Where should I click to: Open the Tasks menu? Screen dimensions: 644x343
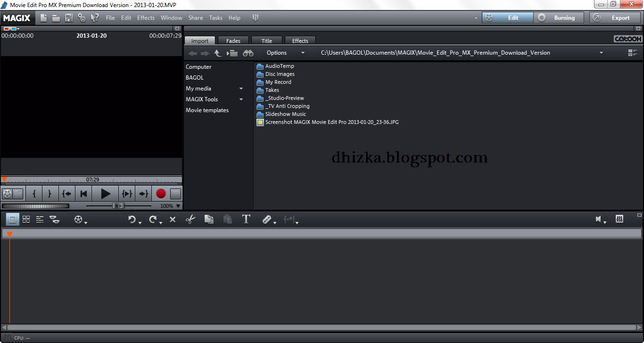click(215, 18)
